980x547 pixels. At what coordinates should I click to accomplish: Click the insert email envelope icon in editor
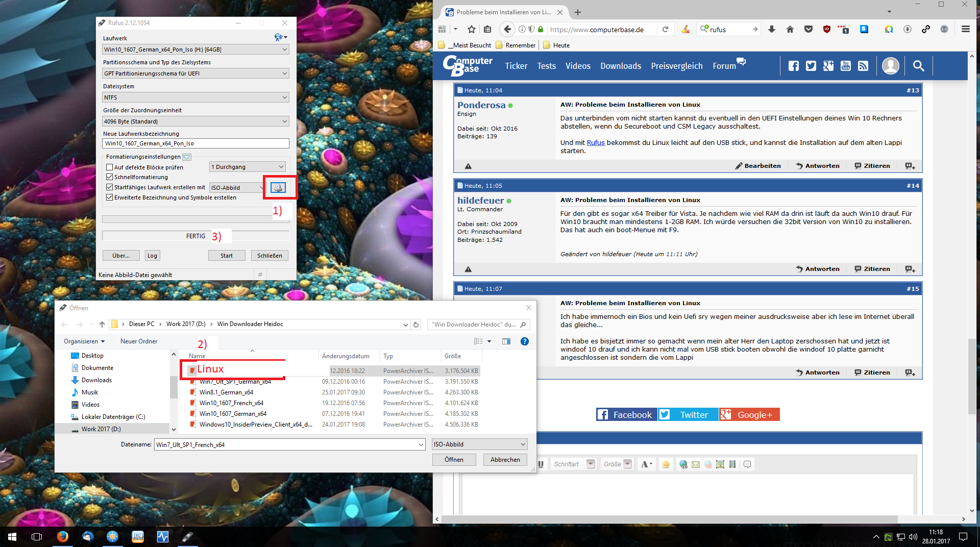pos(696,464)
